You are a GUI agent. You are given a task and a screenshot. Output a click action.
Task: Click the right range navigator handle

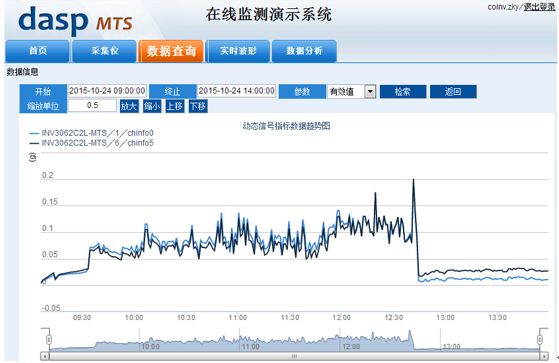540,339
